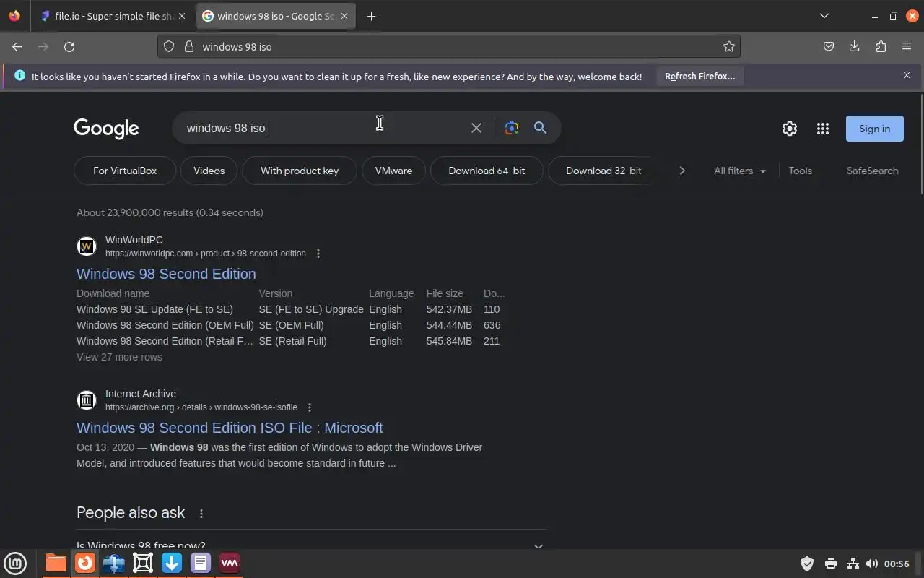Open Windows 98 Second Edition ISO File link

coord(230,428)
